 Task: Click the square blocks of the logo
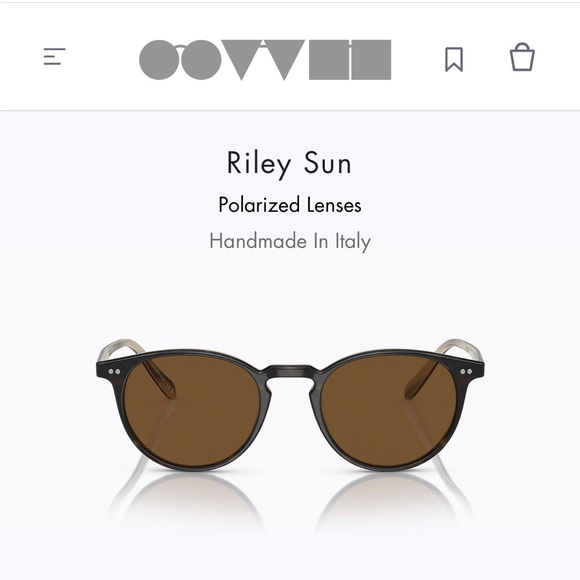pyautogui.click(x=350, y=60)
